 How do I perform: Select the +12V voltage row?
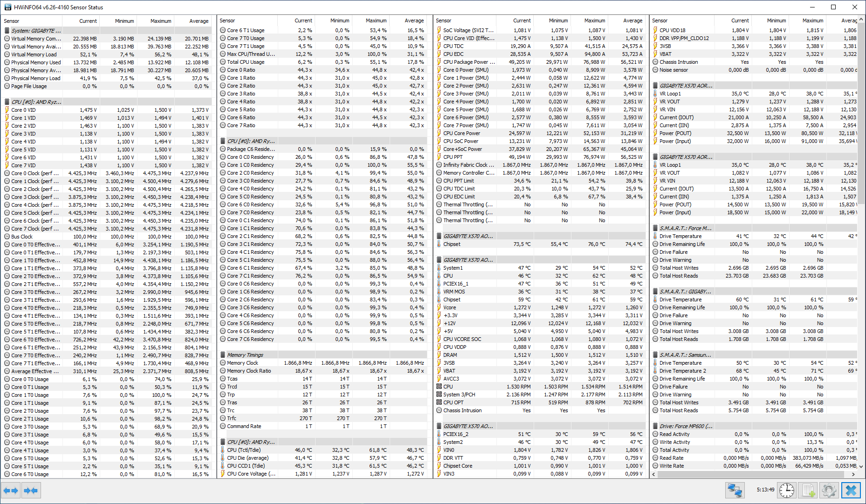(x=540, y=323)
